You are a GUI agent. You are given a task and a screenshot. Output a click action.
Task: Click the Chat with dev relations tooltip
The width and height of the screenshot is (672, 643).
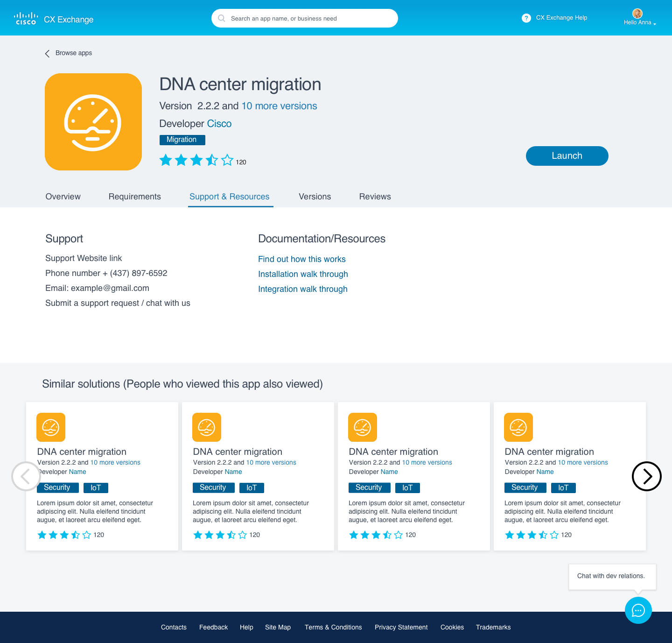click(x=612, y=576)
